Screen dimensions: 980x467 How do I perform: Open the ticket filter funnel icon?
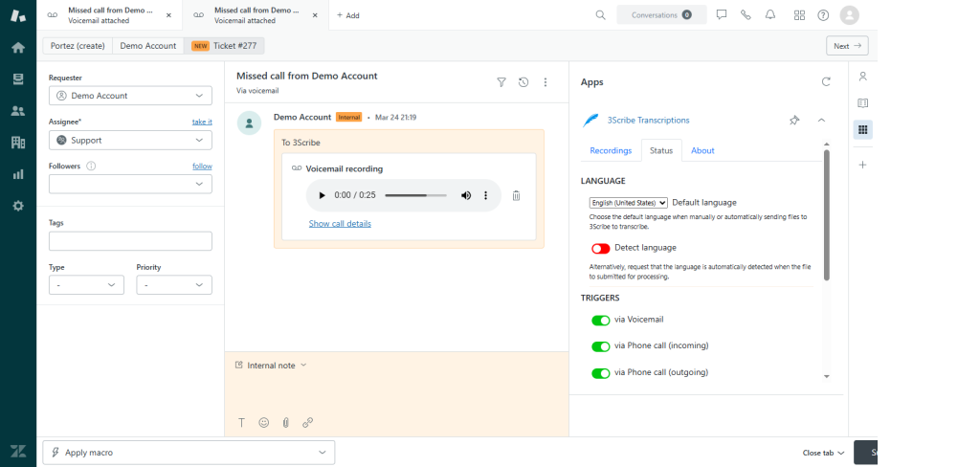[x=501, y=82]
